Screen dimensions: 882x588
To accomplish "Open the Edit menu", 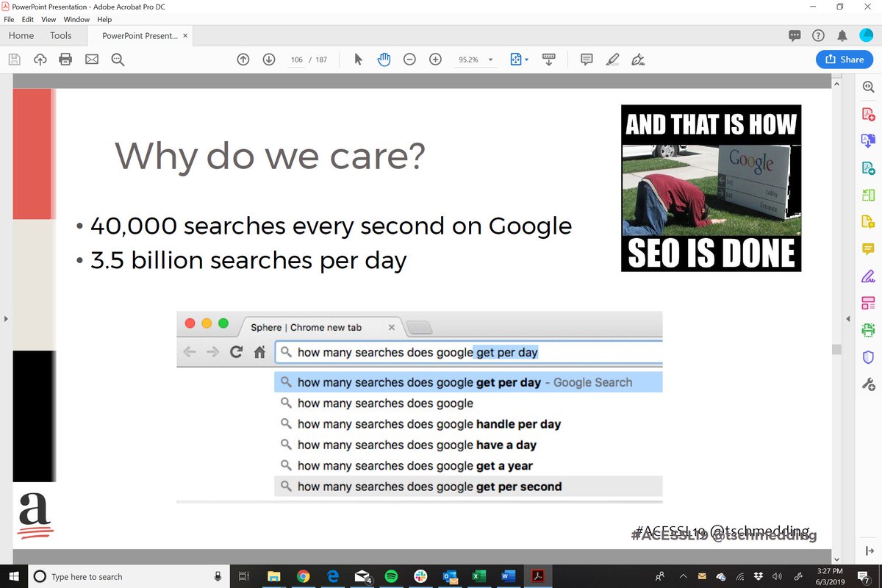I will [27, 19].
